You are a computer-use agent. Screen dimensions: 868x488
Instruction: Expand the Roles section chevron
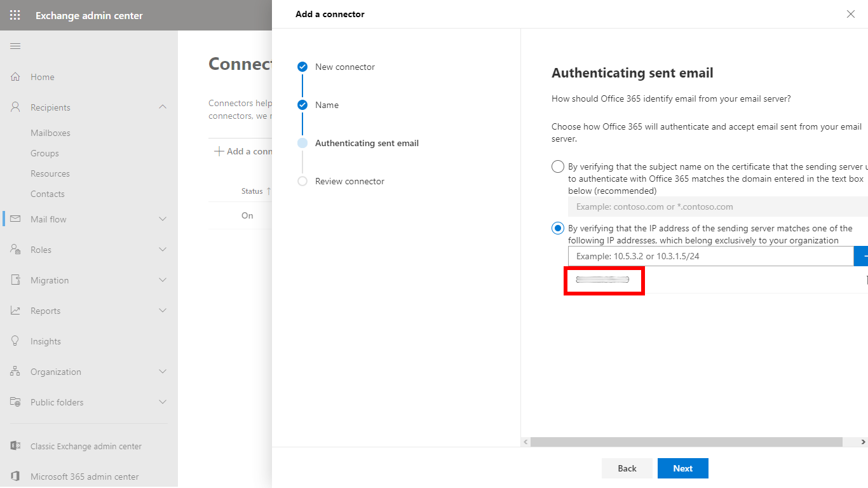tap(163, 250)
